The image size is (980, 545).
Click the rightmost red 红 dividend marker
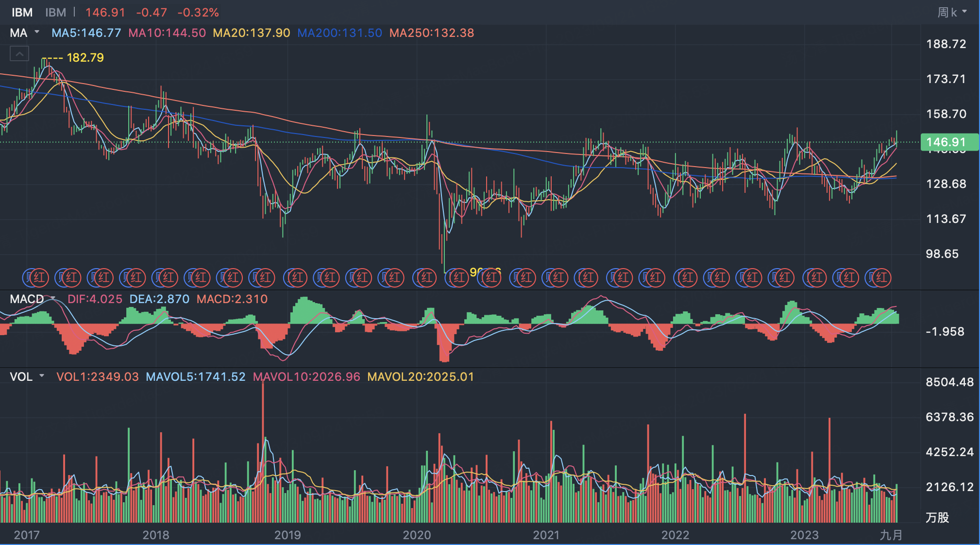(x=882, y=278)
